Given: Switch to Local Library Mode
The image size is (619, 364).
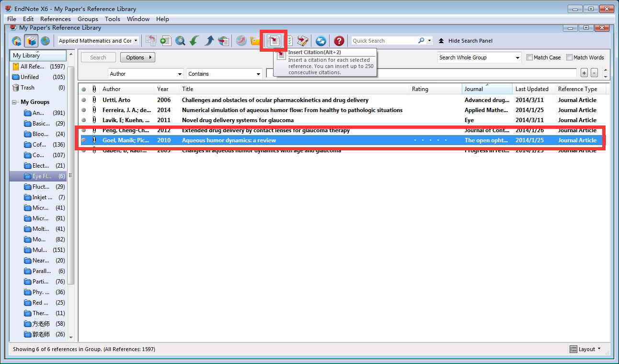Looking at the screenshot, I should tap(31, 41).
